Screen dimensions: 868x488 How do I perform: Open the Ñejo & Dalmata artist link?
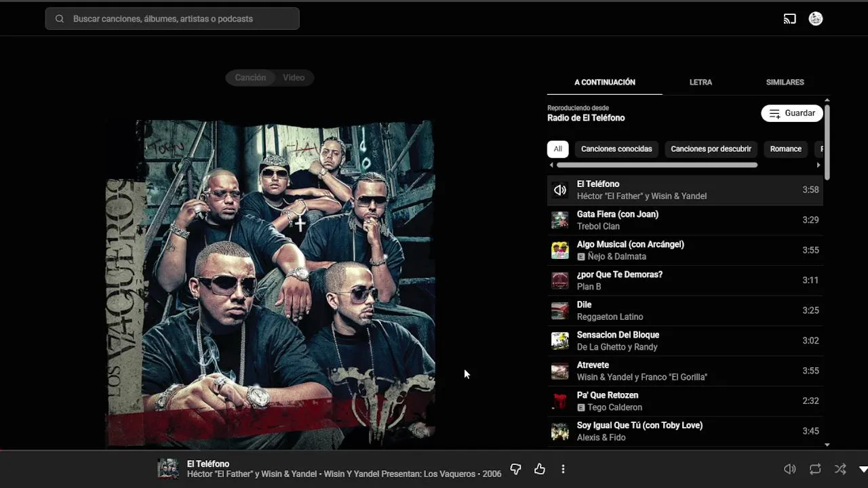pyautogui.click(x=617, y=257)
